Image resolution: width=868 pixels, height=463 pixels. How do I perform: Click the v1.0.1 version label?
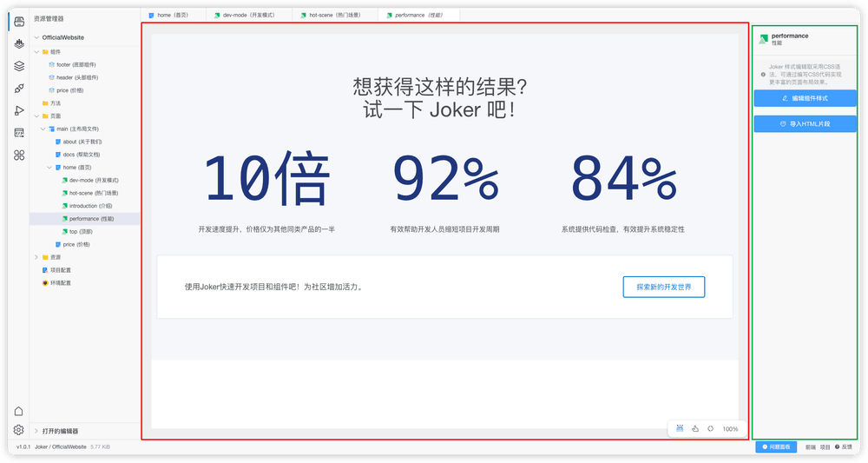coord(23,447)
